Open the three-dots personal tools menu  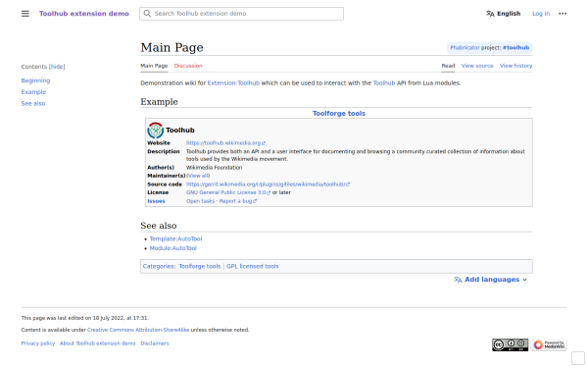point(563,14)
